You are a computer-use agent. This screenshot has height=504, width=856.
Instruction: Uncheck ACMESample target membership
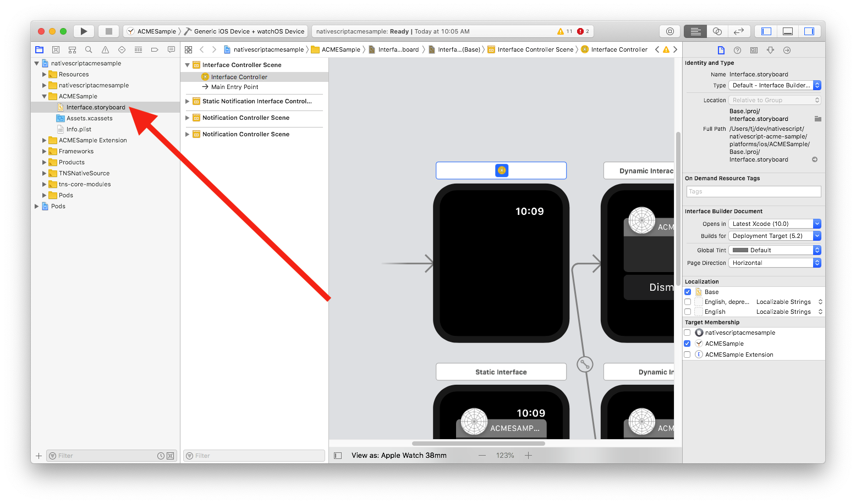pyautogui.click(x=687, y=344)
